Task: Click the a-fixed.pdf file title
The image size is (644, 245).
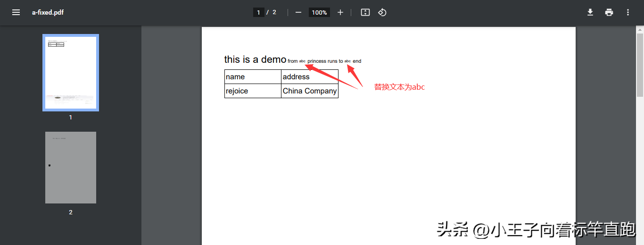Action: 48,12
